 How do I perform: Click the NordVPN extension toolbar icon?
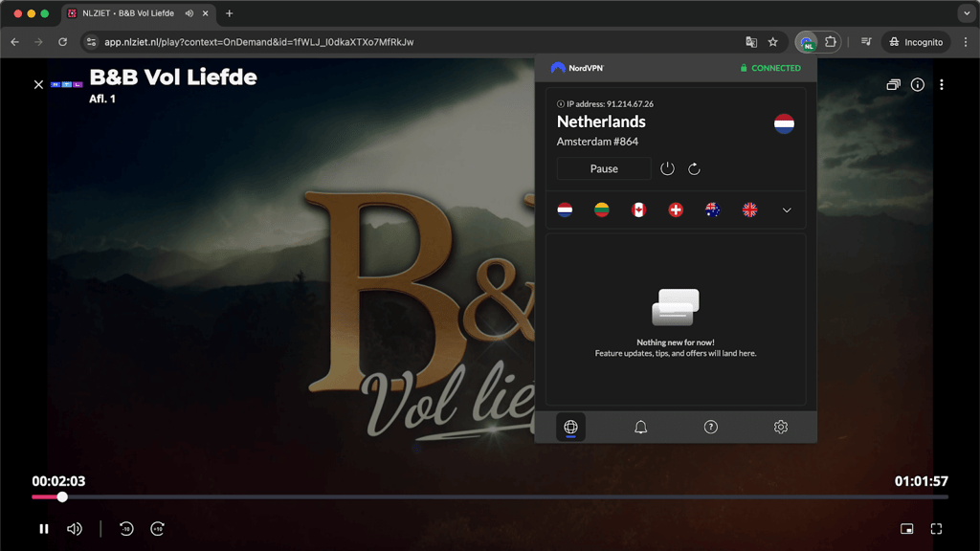coord(807,42)
